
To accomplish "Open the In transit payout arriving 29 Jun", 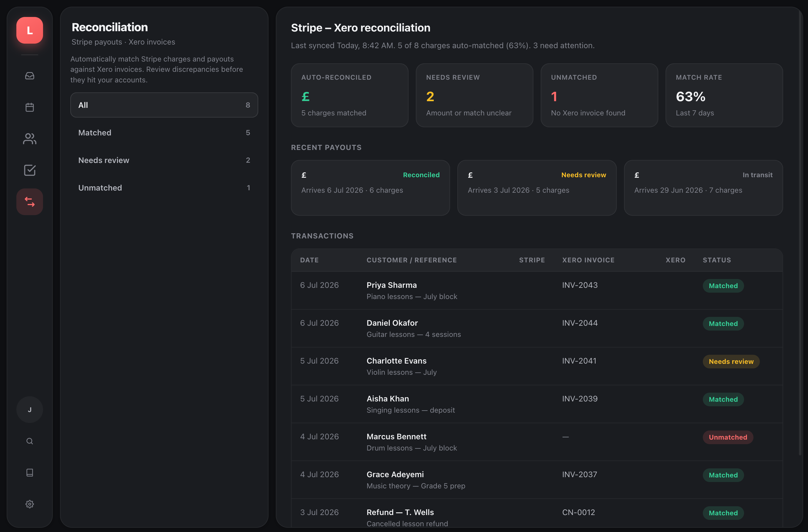I will coord(703,188).
